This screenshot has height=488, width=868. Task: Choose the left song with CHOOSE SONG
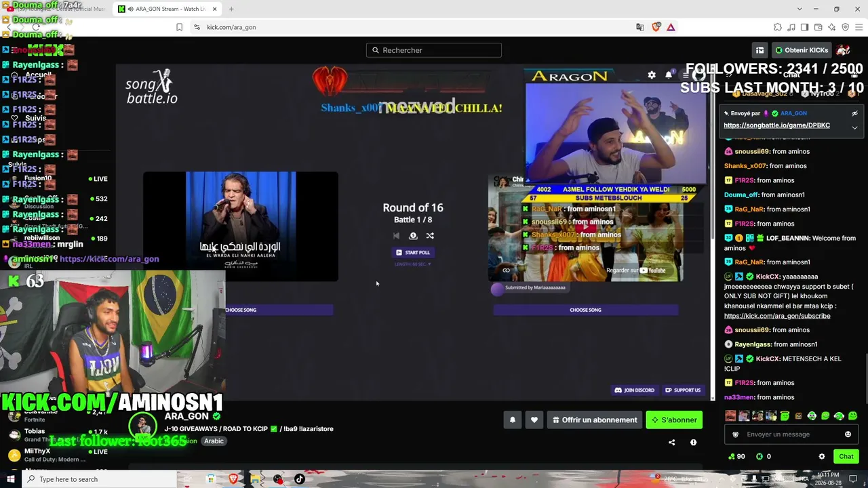[x=241, y=310]
